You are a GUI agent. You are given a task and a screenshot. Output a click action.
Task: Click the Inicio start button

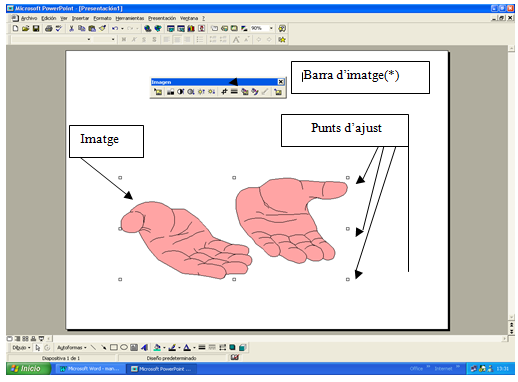[28, 368]
